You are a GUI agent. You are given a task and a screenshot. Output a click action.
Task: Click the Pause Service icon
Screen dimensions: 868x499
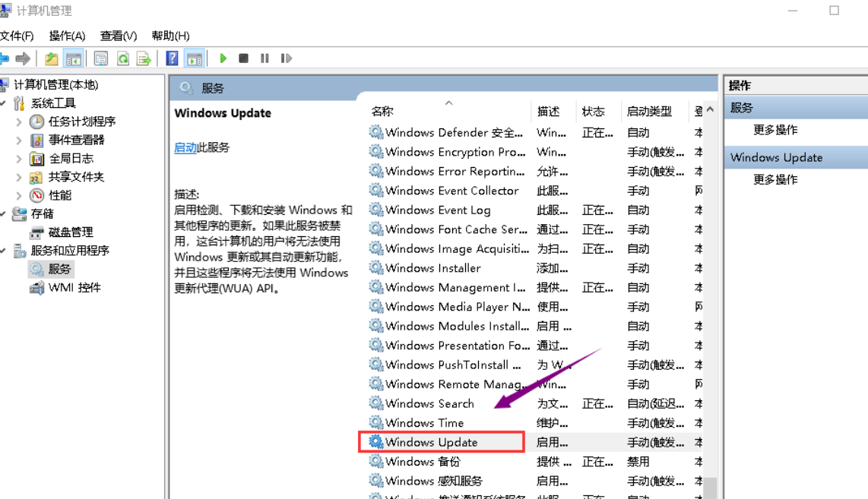(x=265, y=58)
